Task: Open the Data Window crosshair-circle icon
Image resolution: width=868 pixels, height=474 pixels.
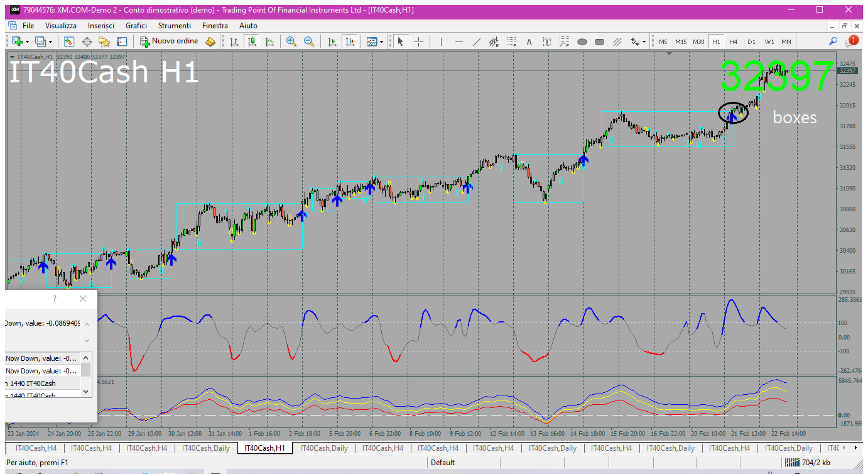Action: tap(87, 41)
